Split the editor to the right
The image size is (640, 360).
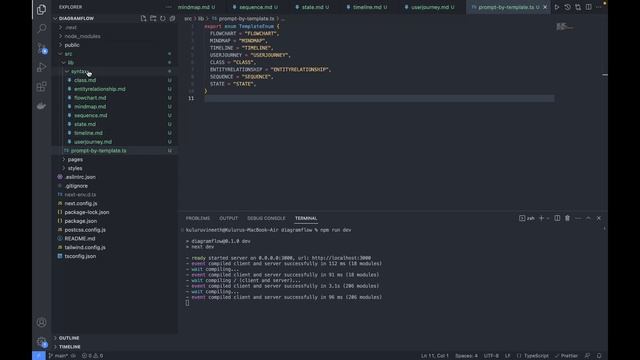[589, 7]
